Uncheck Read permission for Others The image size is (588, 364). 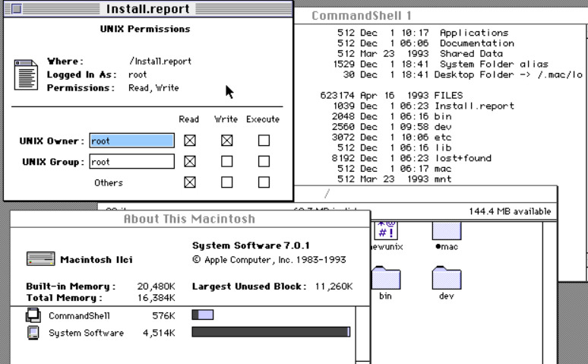pyautogui.click(x=190, y=182)
